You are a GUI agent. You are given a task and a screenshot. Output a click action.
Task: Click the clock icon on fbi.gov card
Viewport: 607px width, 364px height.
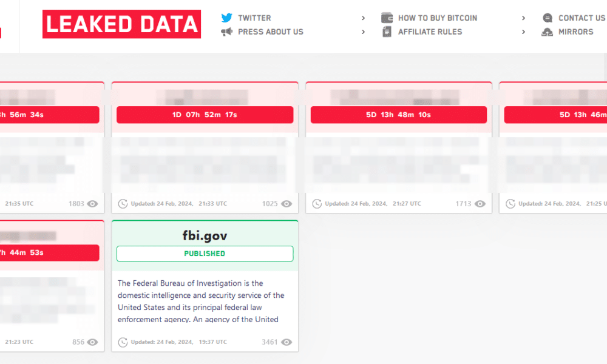coord(123,342)
